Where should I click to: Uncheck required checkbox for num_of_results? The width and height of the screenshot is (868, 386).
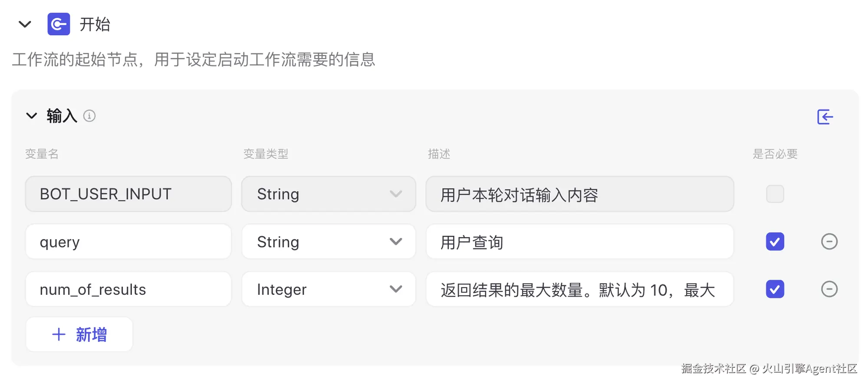click(775, 290)
